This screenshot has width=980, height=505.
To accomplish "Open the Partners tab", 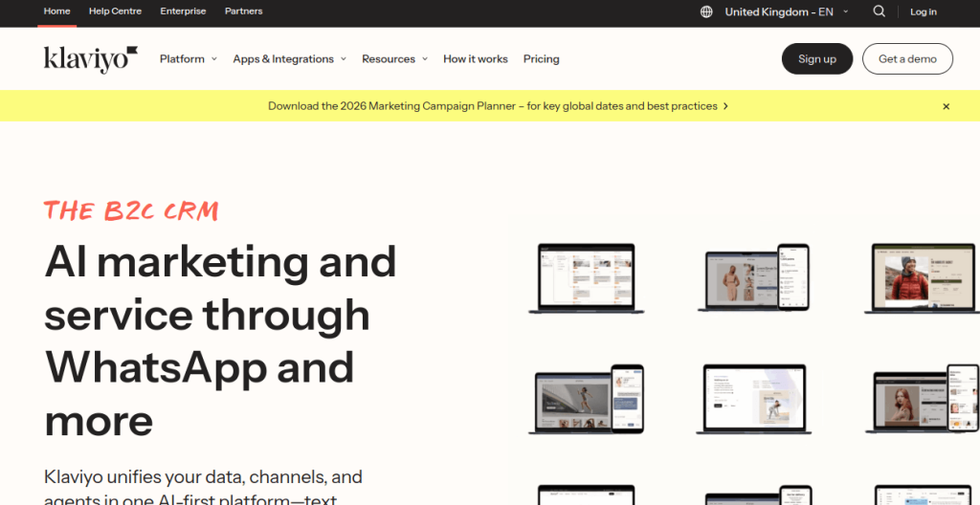I will [244, 11].
